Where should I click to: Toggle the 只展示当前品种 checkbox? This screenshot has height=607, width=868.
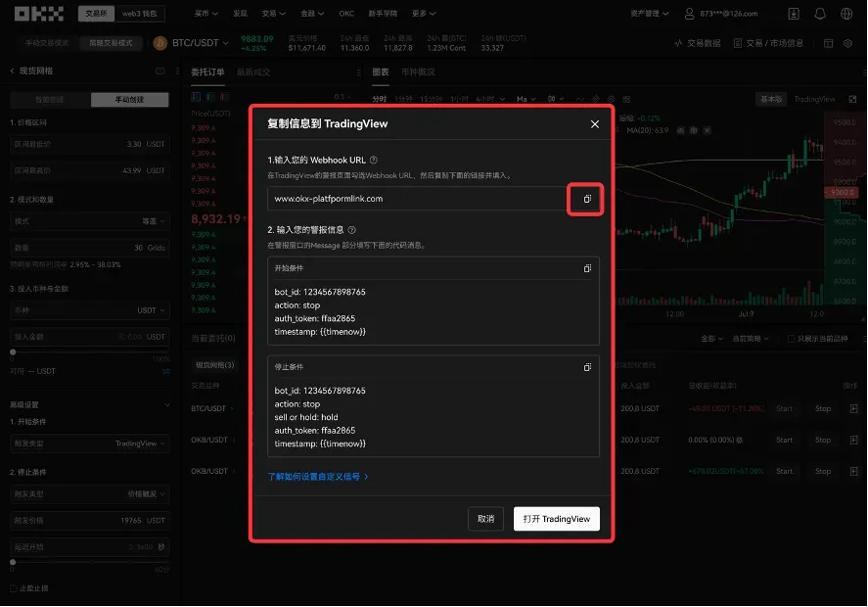(792, 339)
